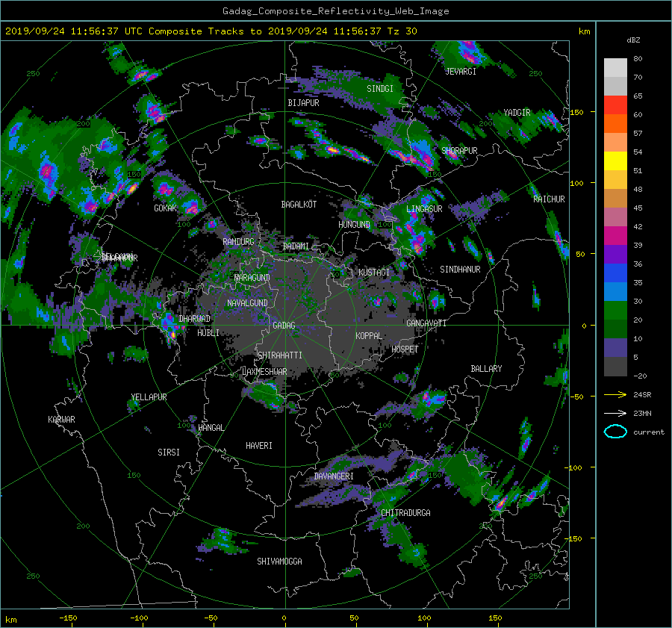Select the green 30 dBZ color swatch
Viewport: 672px width, 628px height.
click(x=615, y=311)
